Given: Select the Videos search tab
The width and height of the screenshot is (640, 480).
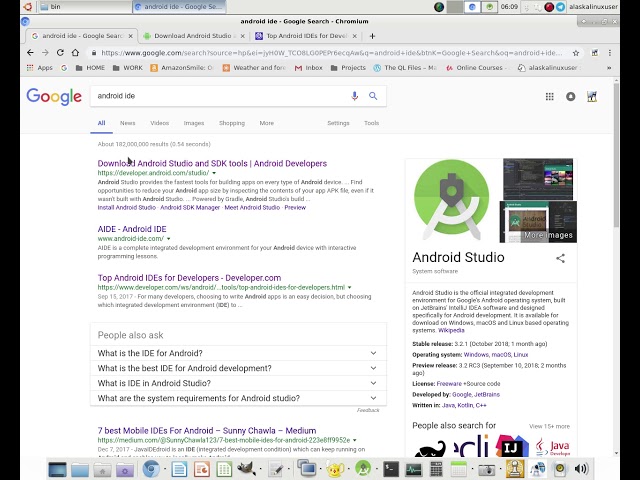Looking at the screenshot, I should (x=160, y=123).
